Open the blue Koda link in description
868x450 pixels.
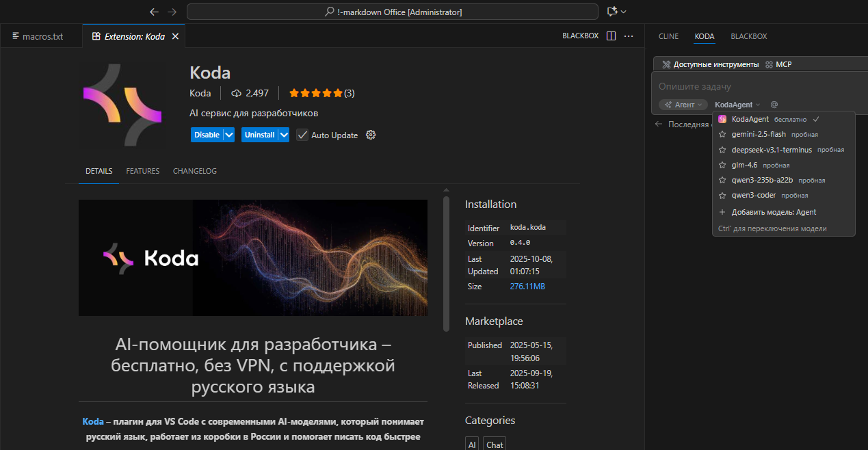pos(93,421)
